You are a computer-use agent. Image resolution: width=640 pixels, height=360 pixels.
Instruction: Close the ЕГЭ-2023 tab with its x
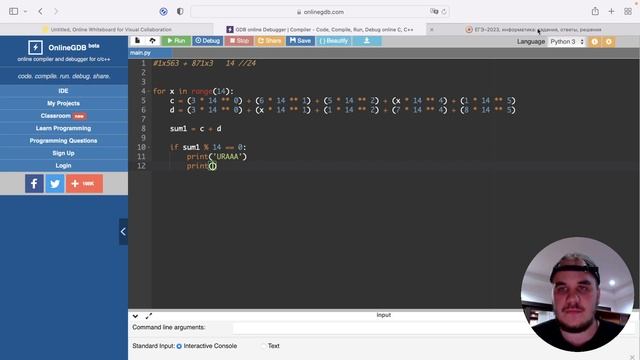tap(432, 29)
